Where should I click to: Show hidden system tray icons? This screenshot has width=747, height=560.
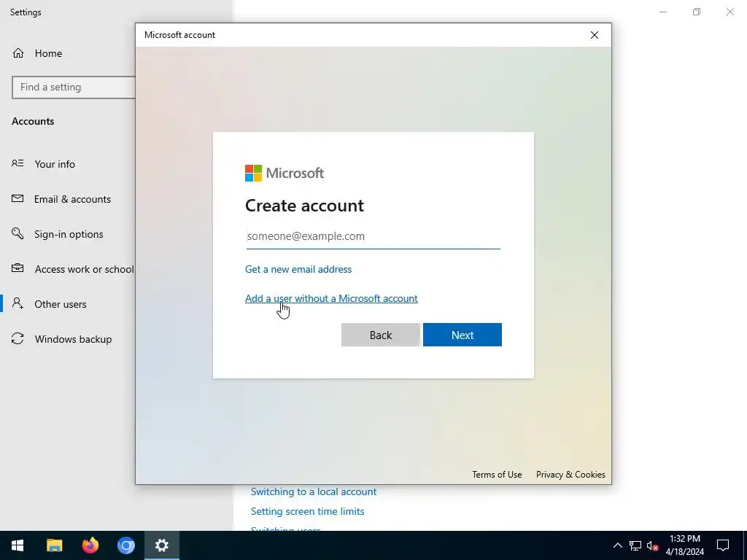[x=617, y=545]
